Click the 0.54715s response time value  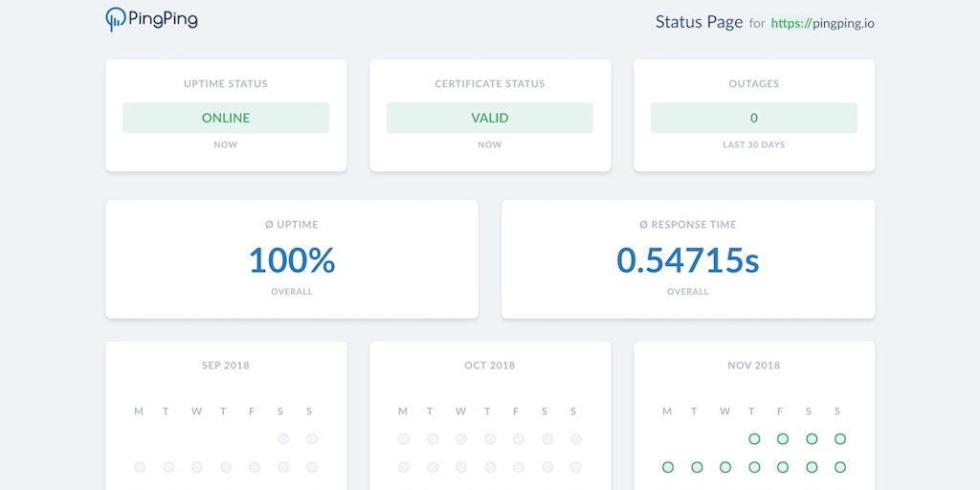pos(687,260)
